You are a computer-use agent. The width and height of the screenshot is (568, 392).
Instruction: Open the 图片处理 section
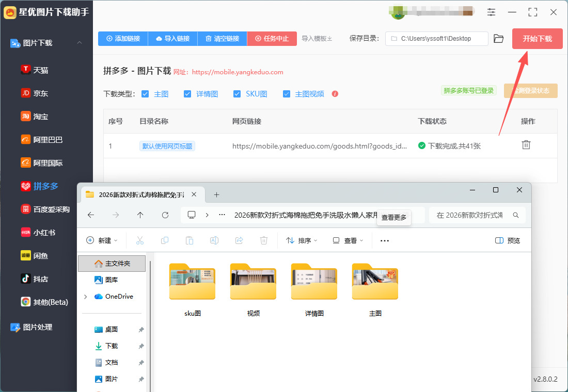point(31,327)
